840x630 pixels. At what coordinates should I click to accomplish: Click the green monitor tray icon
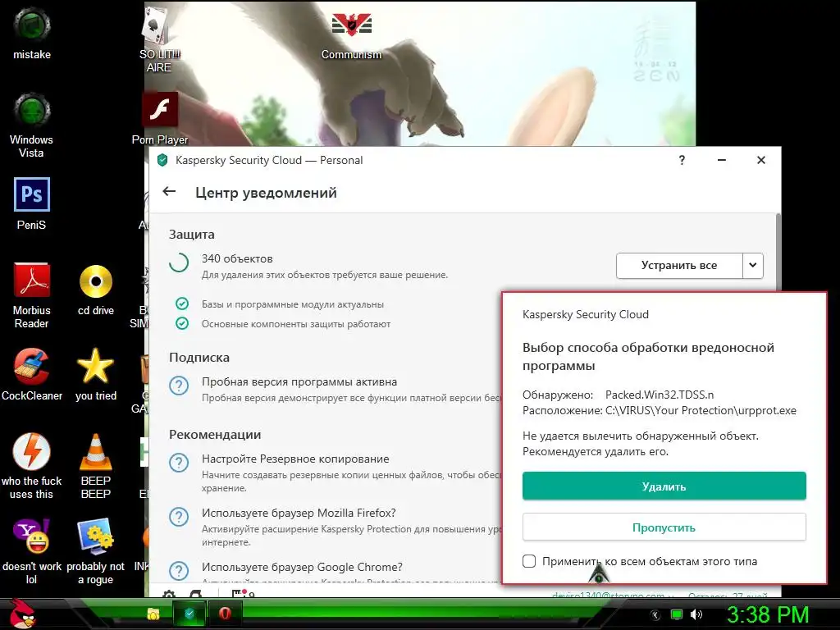pos(677,614)
